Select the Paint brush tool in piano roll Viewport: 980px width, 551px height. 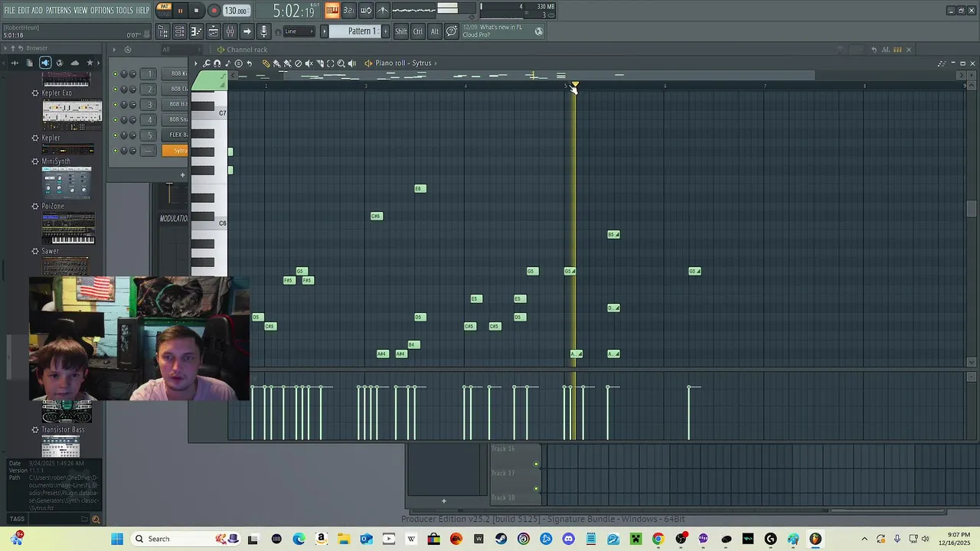276,64
